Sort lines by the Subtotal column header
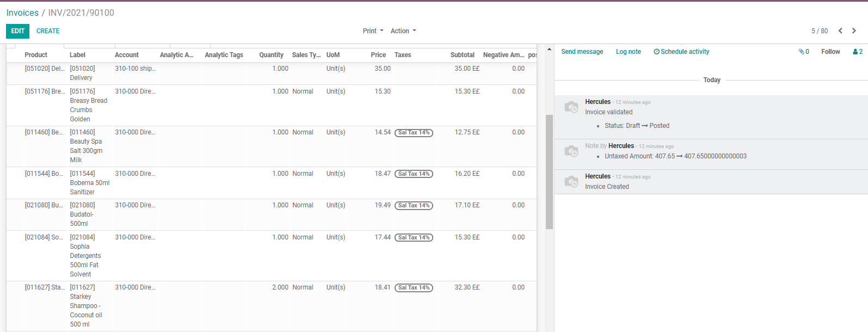 tap(462, 55)
